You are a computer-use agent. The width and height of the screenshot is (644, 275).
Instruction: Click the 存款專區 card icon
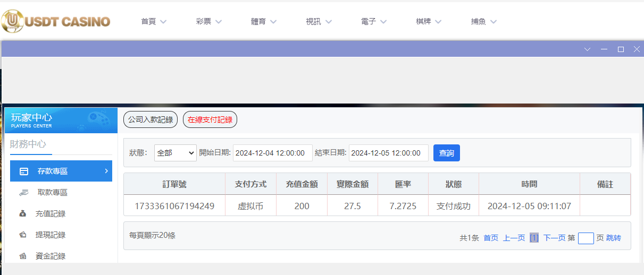click(24, 171)
